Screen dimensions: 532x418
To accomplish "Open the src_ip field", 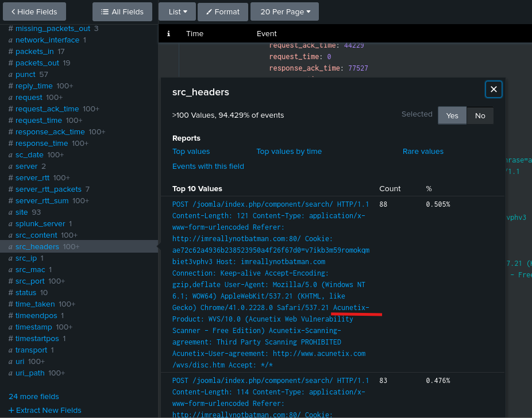I will [x=26, y=258].
